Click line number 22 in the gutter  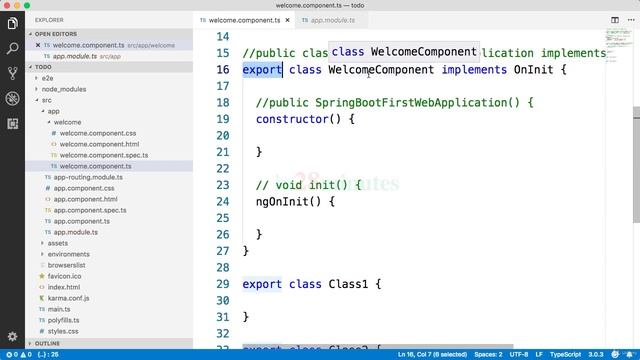[x=223, y=169]
